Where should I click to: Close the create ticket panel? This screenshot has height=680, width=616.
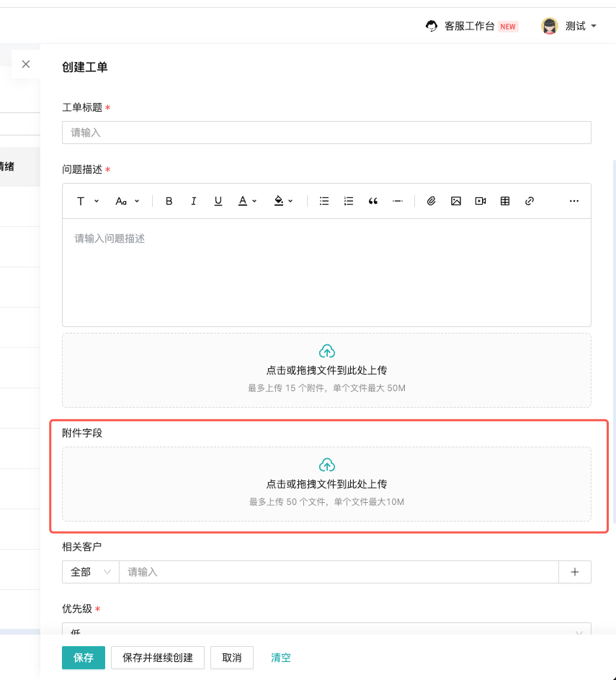[26, 64]
